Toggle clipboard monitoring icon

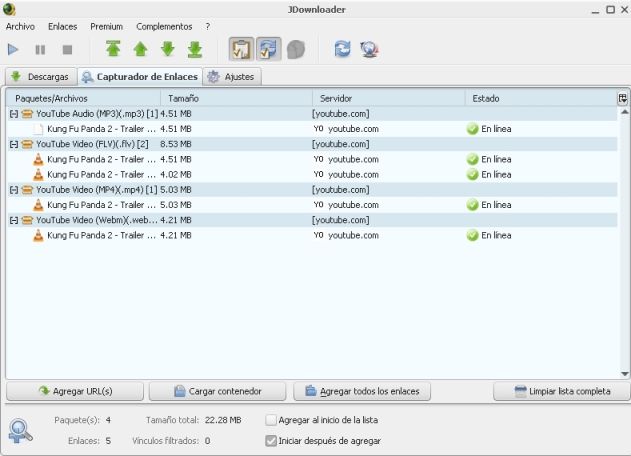point(241,49)
